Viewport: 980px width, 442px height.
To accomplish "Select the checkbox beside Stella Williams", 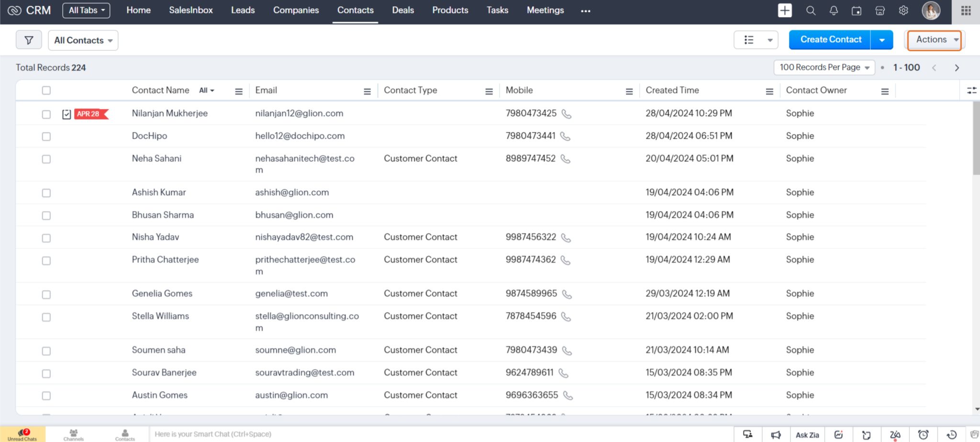I will tap(46, 317).
